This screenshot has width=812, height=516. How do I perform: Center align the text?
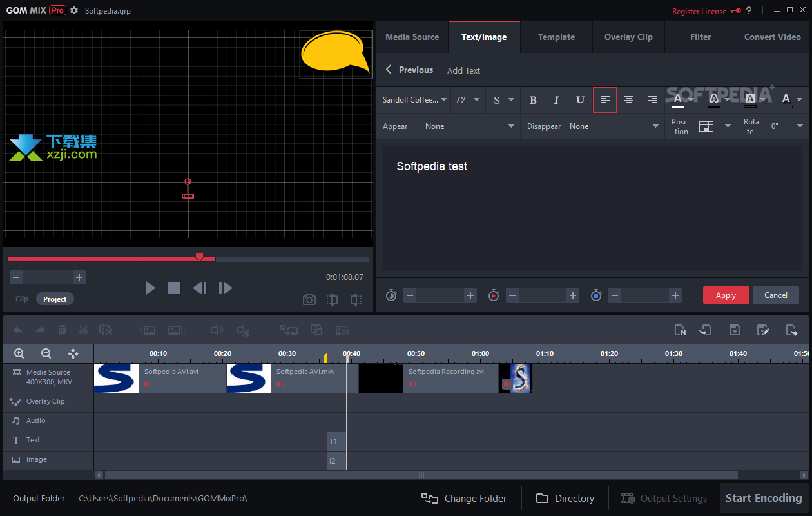click(629, 100)
